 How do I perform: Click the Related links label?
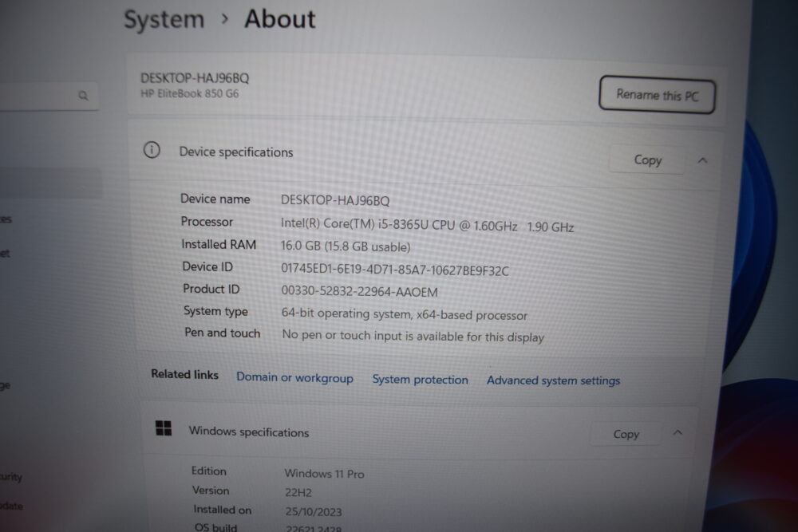tap(185, 374)
